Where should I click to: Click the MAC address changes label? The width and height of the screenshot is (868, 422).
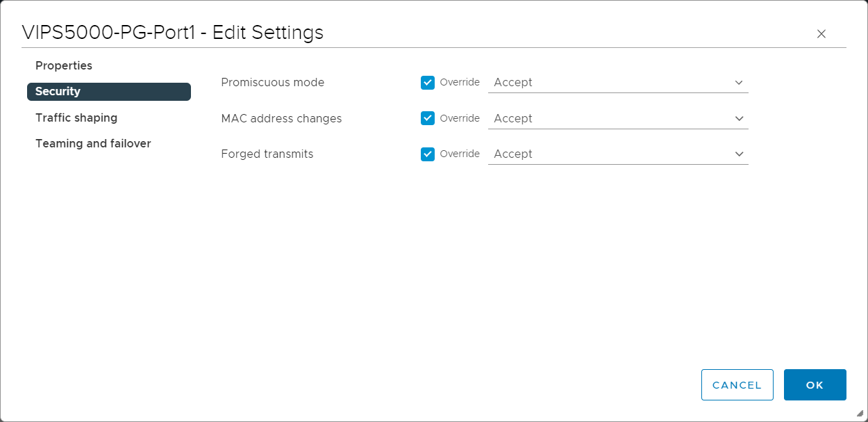[x=281, y=118]
